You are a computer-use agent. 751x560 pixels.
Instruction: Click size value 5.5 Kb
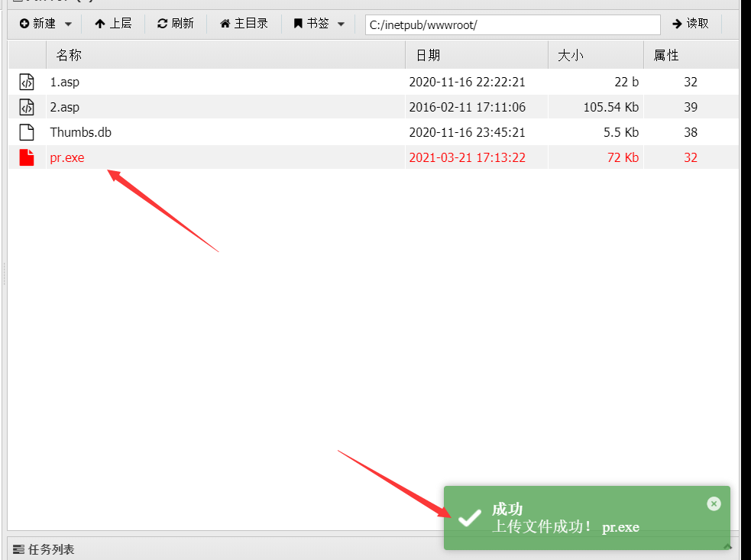(x=620, y=132)
